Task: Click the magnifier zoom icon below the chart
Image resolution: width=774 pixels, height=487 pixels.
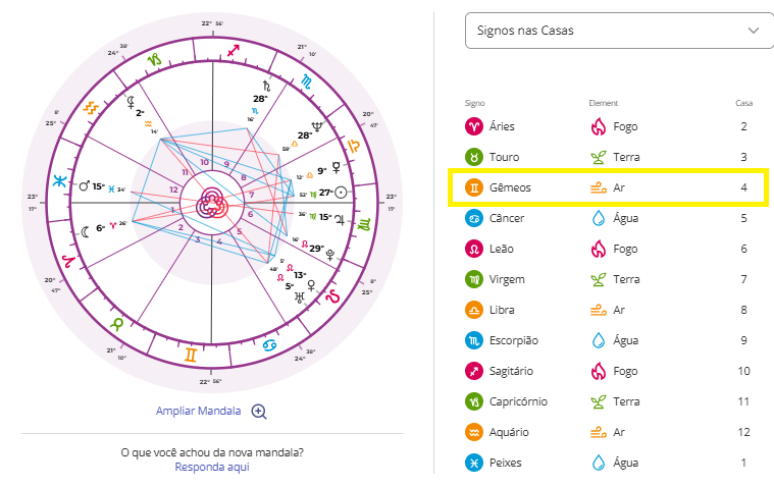Action: tap(259, 411)
